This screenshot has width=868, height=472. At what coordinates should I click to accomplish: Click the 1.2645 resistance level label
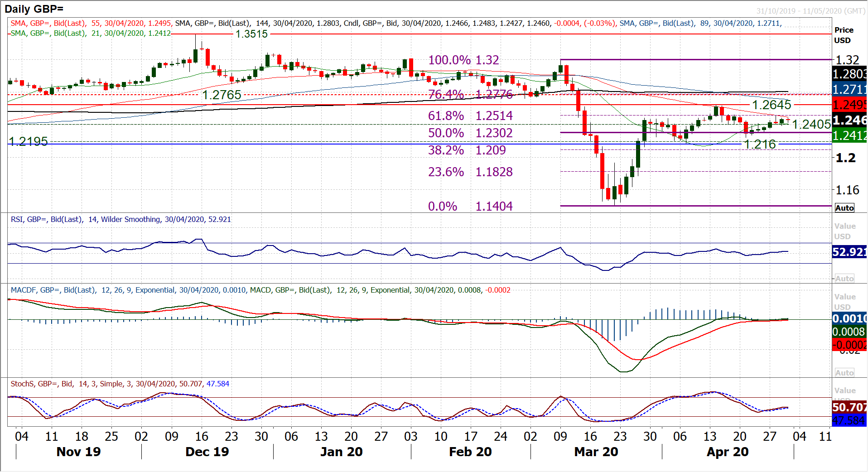click(x=772, y=105)
